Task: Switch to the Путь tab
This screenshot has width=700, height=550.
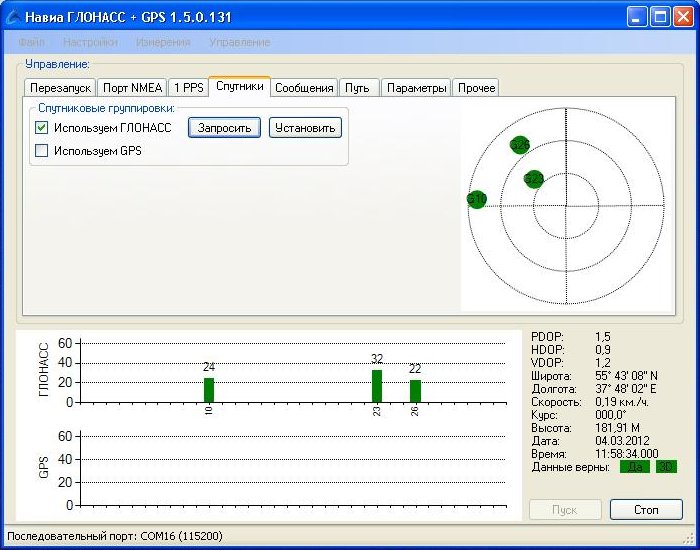Action: [x=357, y=88]
